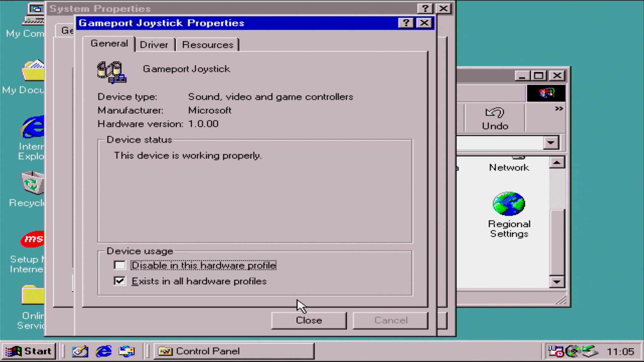Open the Start menu
The height and width of the screenshot is (362, 644).
29,351
